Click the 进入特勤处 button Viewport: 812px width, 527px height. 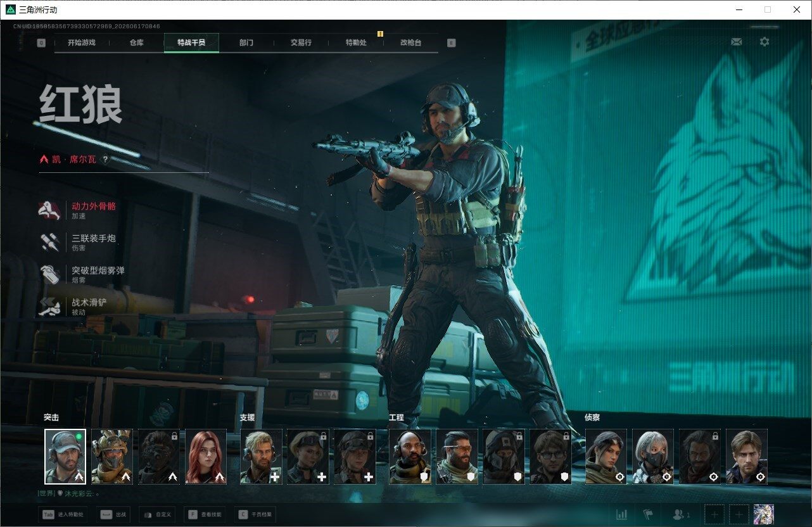point(63,514)
